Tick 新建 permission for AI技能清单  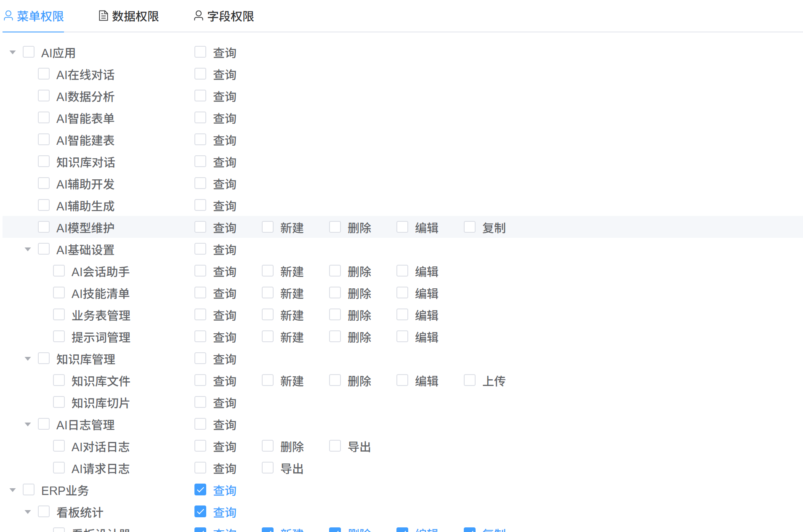click(x=268, y=293)
